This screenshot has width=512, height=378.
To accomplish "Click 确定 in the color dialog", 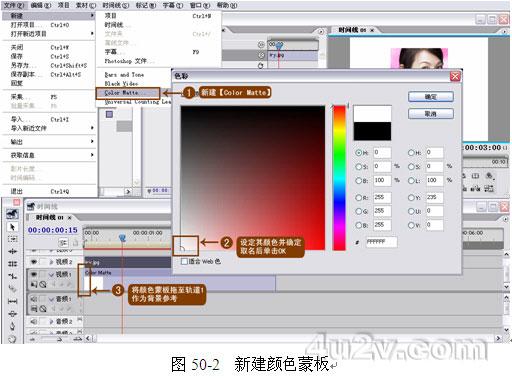I will (x=431, y=97).
